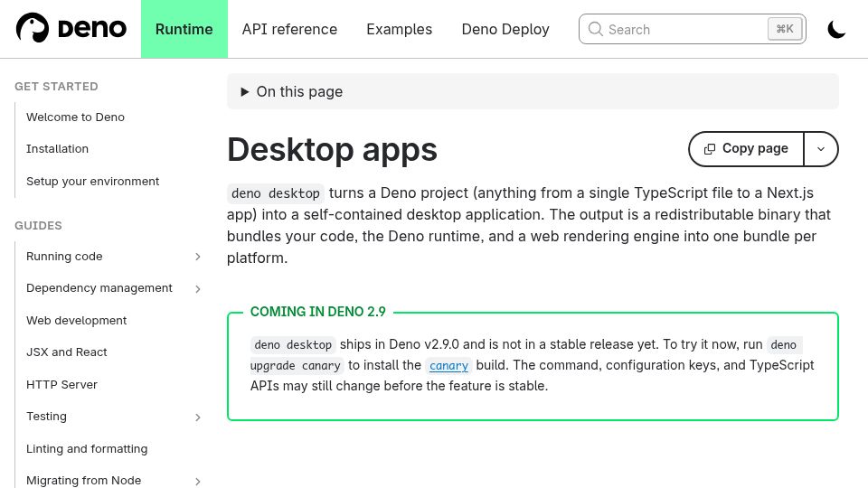
Task: Open the Copy page dropdown arrow
Action: click(x=821, y=149)
